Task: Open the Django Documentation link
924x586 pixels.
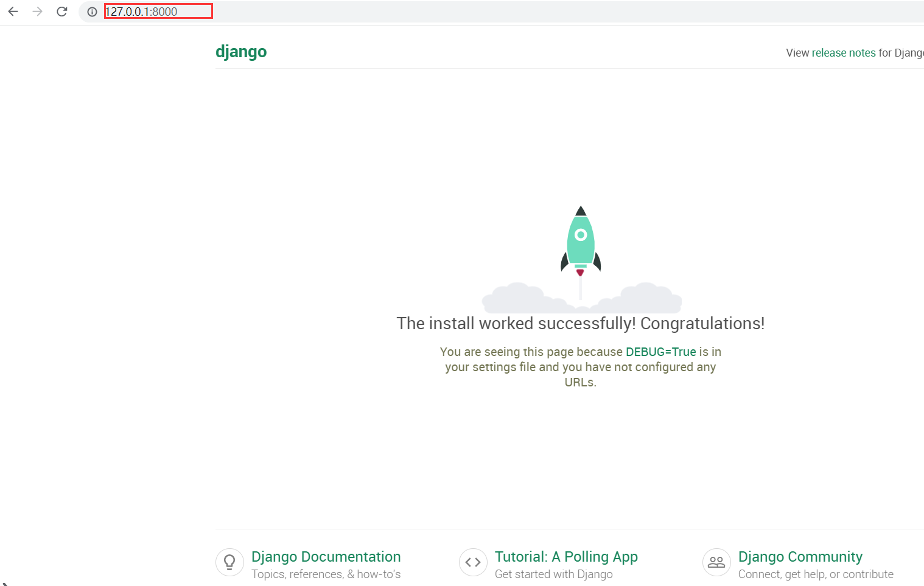Action: (326, 557)
